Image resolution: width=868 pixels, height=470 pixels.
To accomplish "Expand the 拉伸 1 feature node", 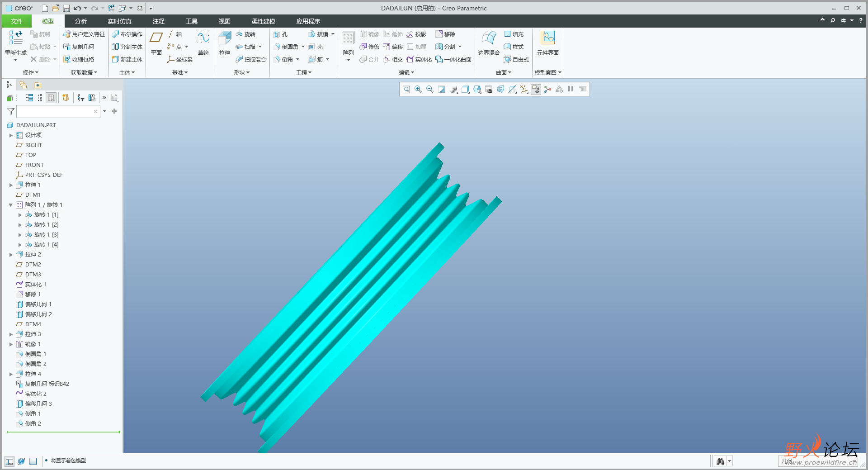I will click(x=11, y=185).
